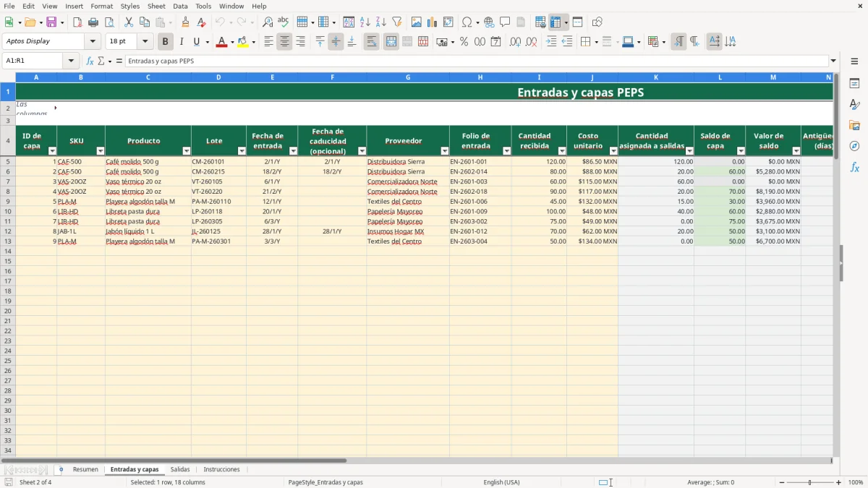Viewport: 868px width, 488px height.
Task: Open the sidebar Navigator panel
Action: (854, 146)
